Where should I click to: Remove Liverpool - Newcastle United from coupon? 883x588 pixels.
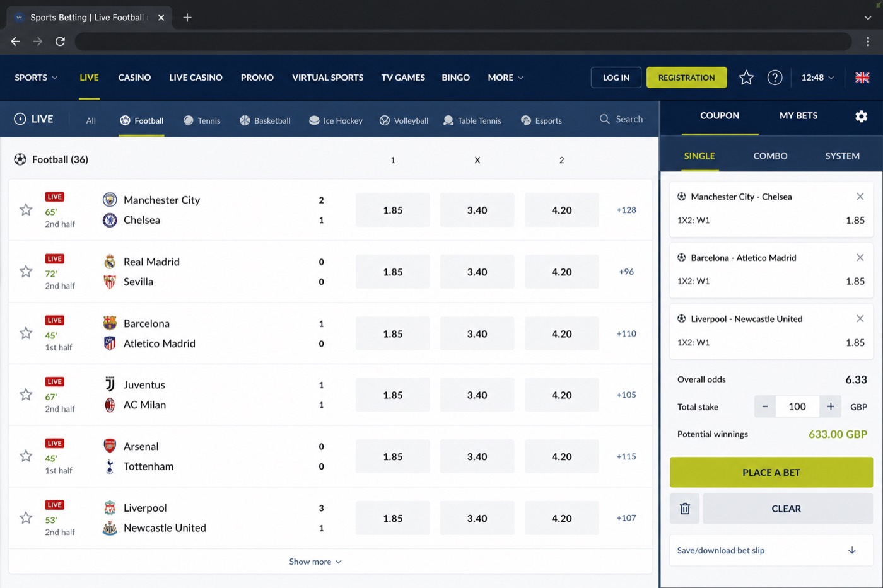(860, 319)
